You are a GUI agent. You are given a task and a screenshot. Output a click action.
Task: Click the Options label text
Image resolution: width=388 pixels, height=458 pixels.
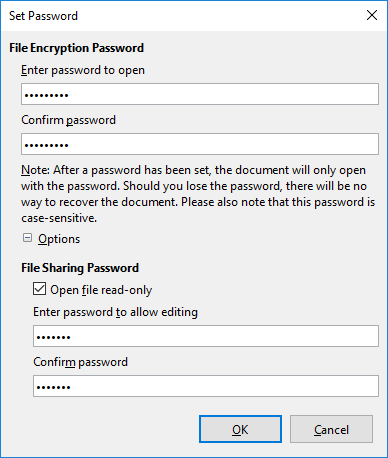pos(59,239)
